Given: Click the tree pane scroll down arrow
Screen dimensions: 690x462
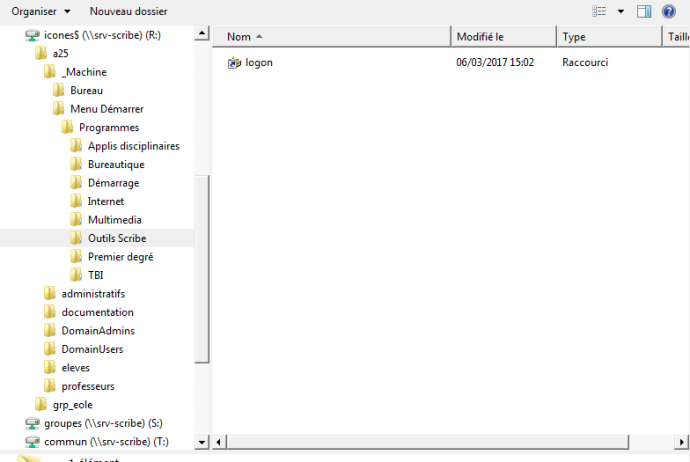Looking at the screenshot, I should (202, 441).
